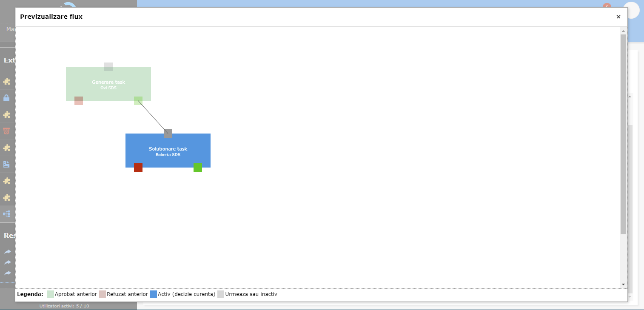
Task: Click the Previzualizare flux dialog title
Action: coord(51,17)
